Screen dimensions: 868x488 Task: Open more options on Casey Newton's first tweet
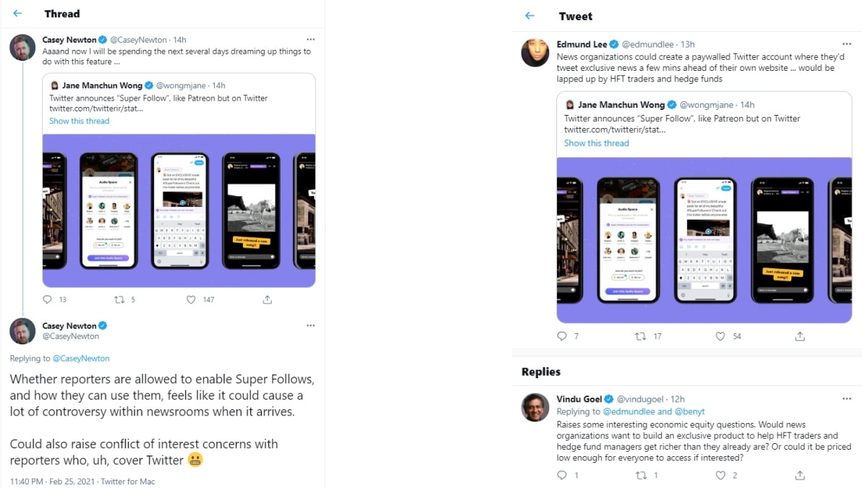click(310, 39)
